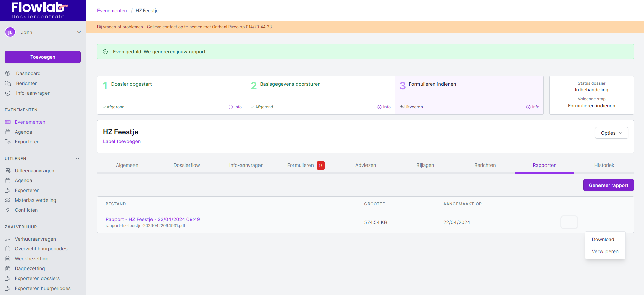
Task: Click the Materiaalverdeling chart icon
Action: click(x=8, y=200)
